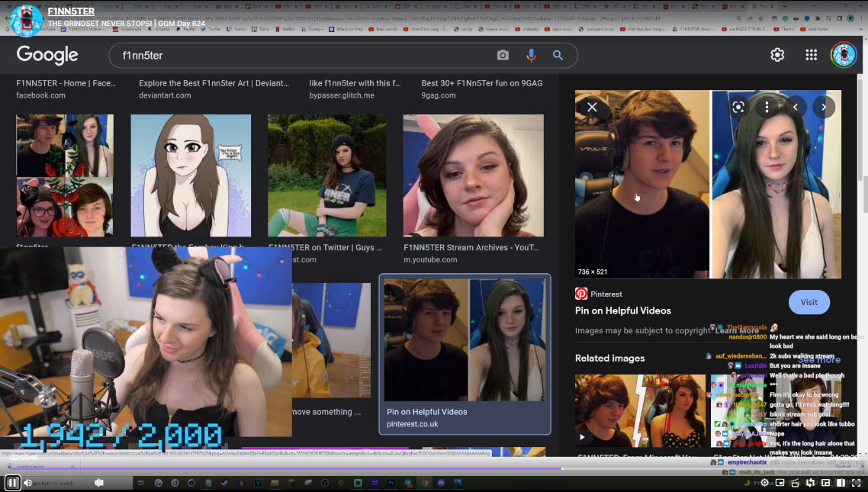Select the four-photo collage thumbnail
The height and width of the screenshot is (492, 868).
(65, 175)
